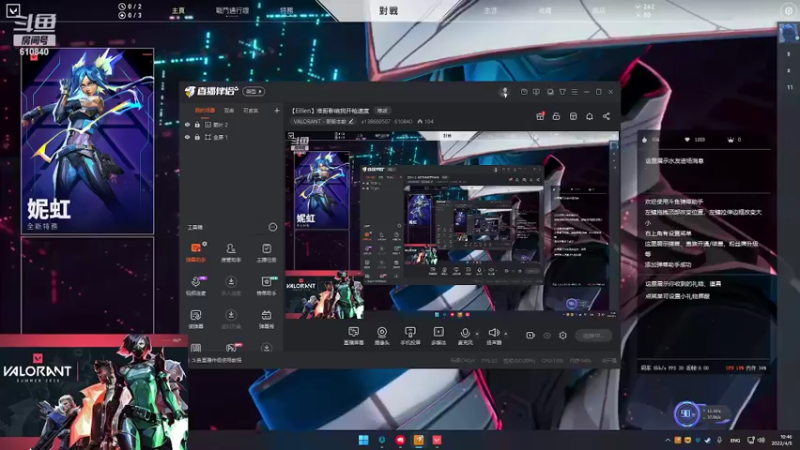The height and width of the screenshot is (450, 800).
Task: Toggle the preview eye icon beside record button
Action: pos(547,335)
